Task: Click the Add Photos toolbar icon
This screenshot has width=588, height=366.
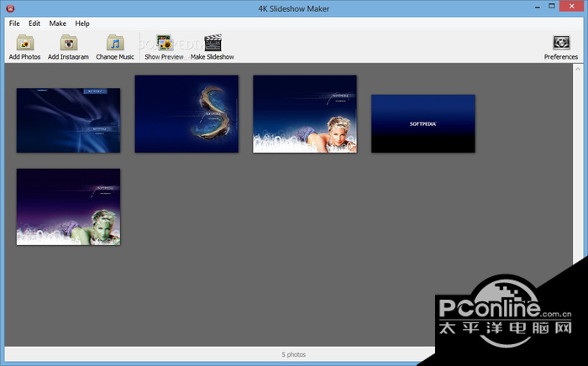Action: coord(24,44)
